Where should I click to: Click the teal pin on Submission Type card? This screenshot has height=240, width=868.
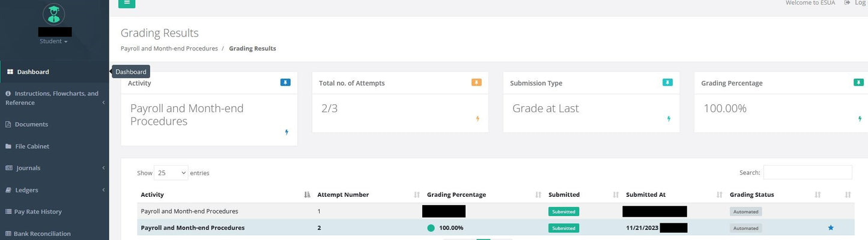tap(667, 82)
